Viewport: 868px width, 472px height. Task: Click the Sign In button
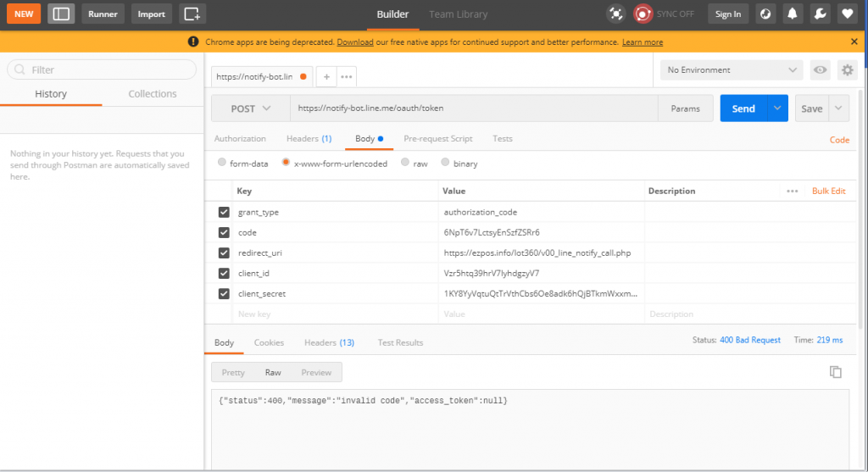(728, 14)
